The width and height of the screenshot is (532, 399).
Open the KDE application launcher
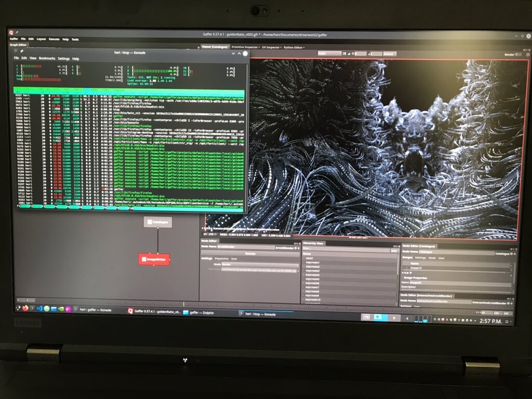click(x=18, y=308)
